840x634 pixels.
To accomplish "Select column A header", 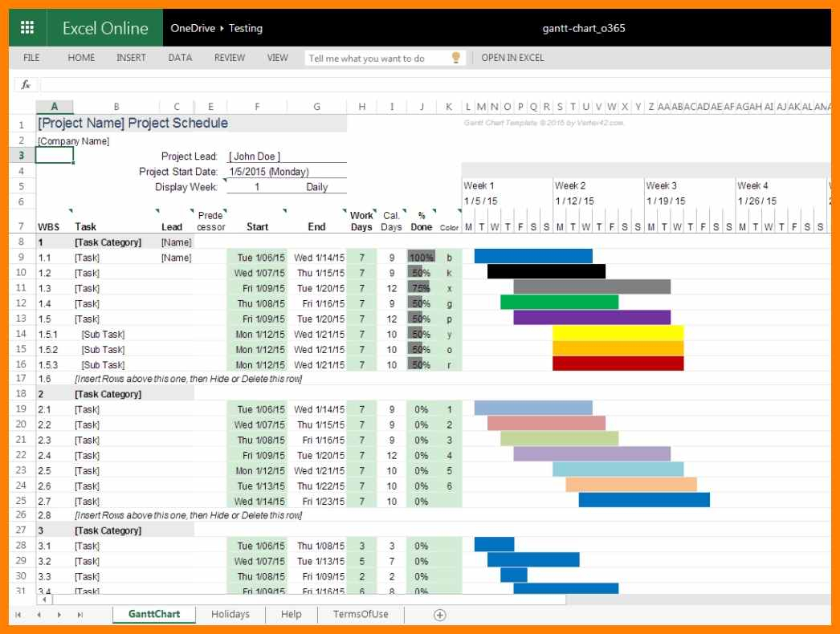I will tap(54, 107).
